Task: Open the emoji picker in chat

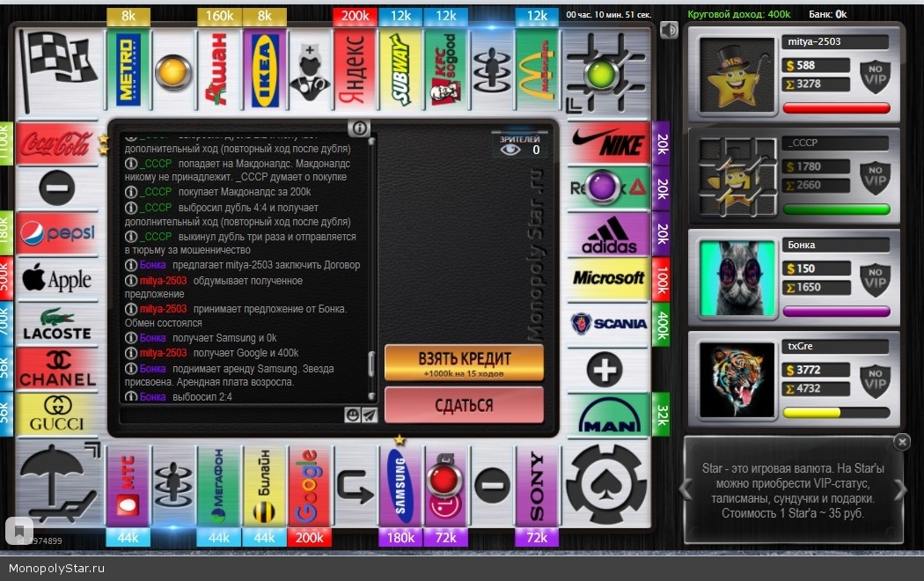Action: 352,415
